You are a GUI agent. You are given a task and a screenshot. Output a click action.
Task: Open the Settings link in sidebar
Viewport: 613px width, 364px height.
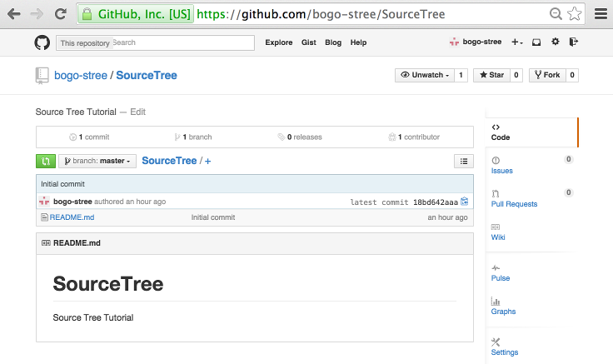click(x=505, y=352)
